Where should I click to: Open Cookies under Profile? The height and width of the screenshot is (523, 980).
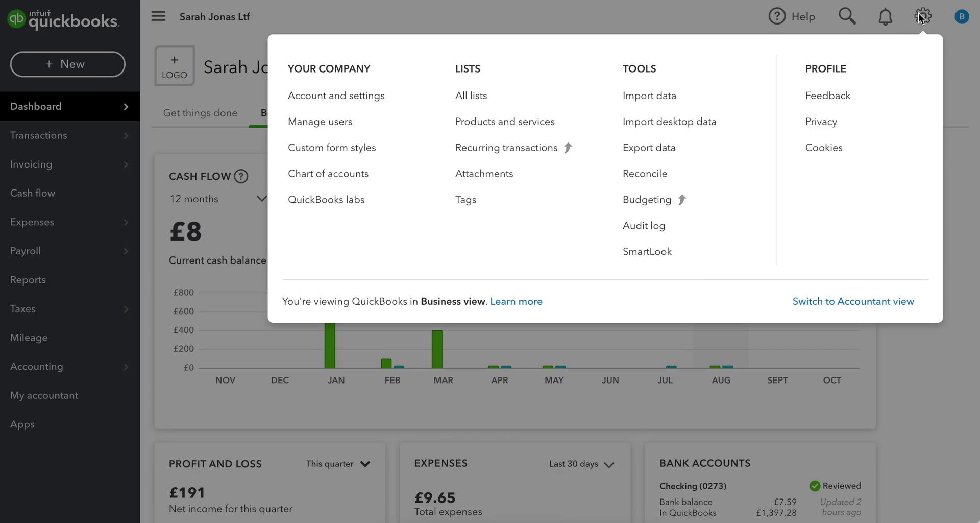pos(824,148)
